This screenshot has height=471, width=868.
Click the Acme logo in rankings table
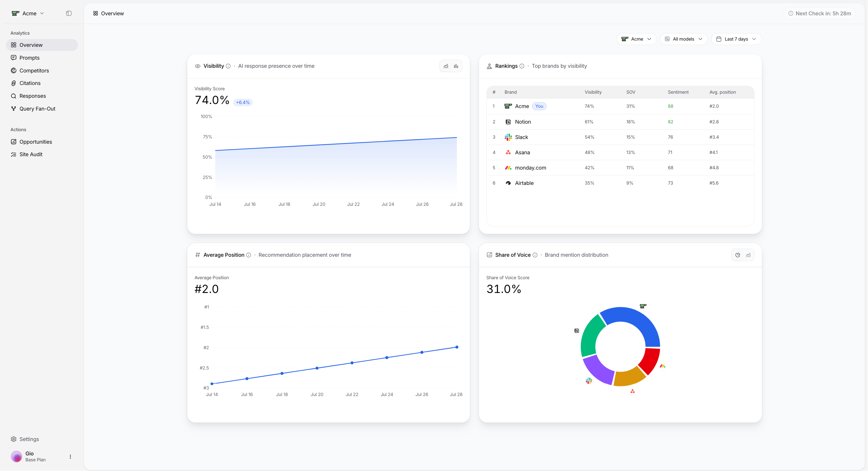point(508,106)
